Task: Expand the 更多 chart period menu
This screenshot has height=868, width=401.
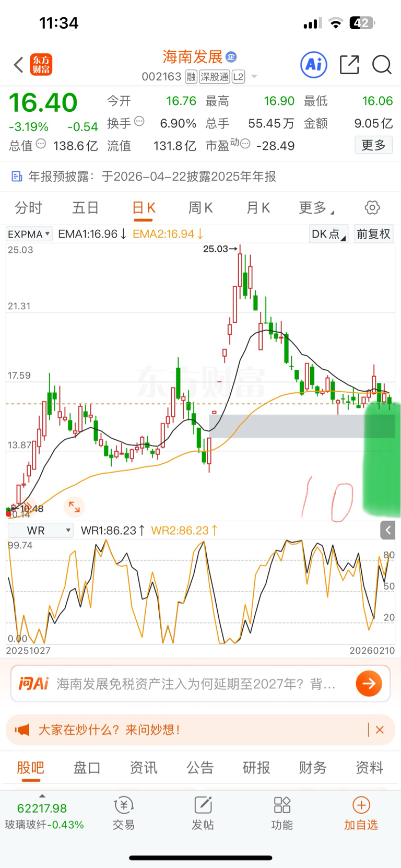Action: pyautogui.click(x=316, y=208)
